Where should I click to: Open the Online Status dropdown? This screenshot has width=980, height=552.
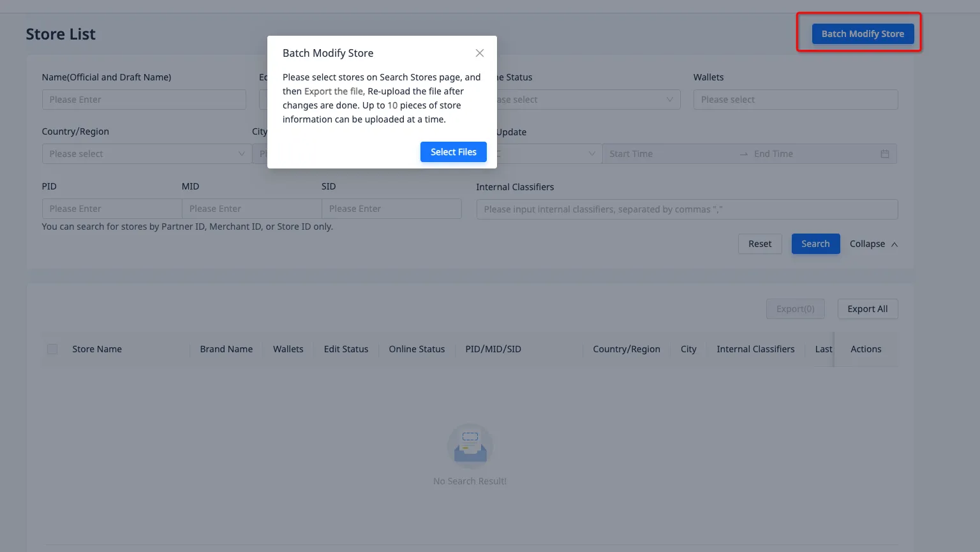coord(587,100)
